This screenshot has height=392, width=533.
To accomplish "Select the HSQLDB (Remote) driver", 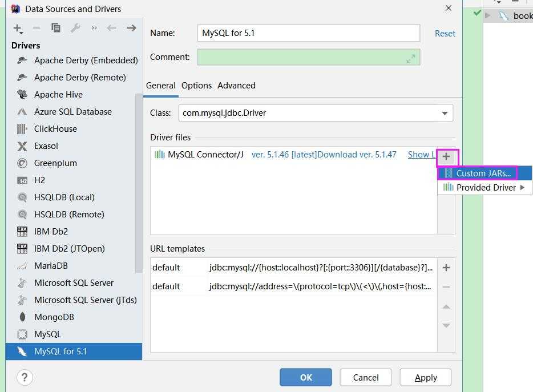I will coord(74,214).
